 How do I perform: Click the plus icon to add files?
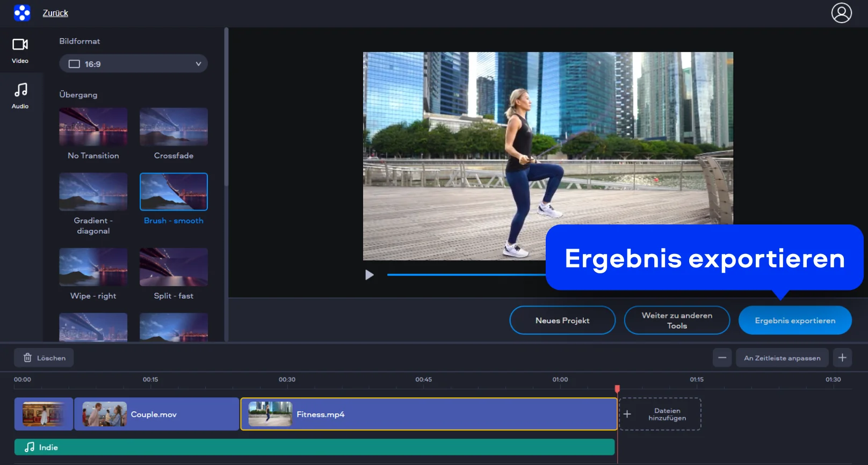(x=627, y=414)
